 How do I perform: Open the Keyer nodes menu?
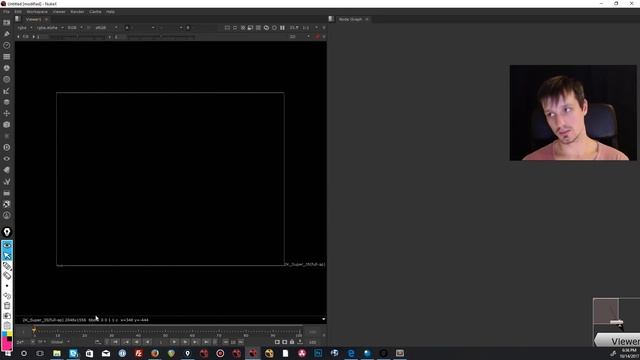click(x=7, y=91)
